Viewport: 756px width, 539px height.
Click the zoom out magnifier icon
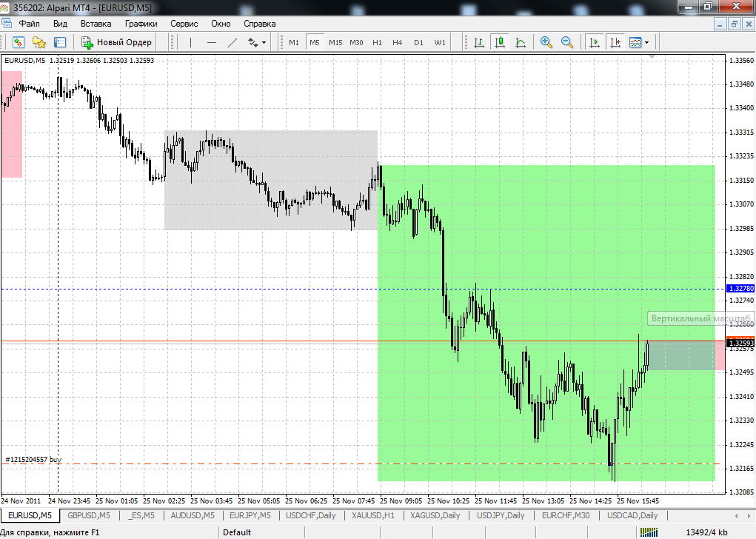point(567,42)
